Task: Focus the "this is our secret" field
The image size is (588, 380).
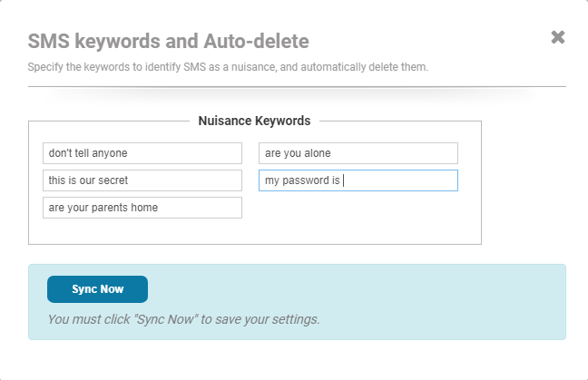Action: tap(142, 180)
